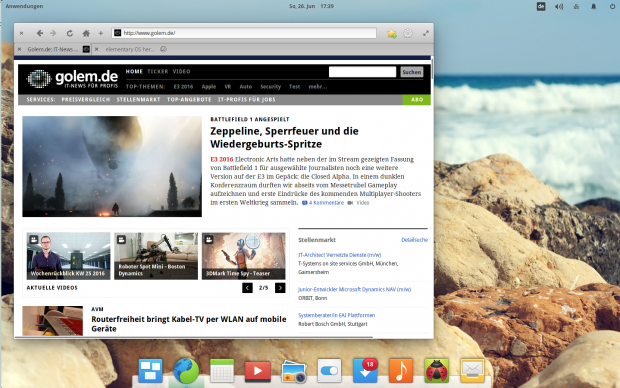Play the 3DMark Time Spy Teaser video
Image resolution: width=620 pixels, height=388 pixels.
(244, 256)
